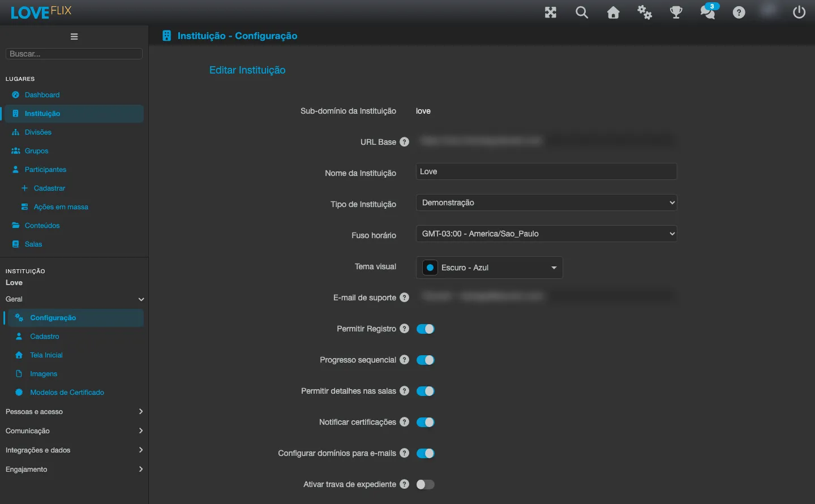
Task: Collapse sidebar with hamburger menu icon
Action: [x=74, y=37]
